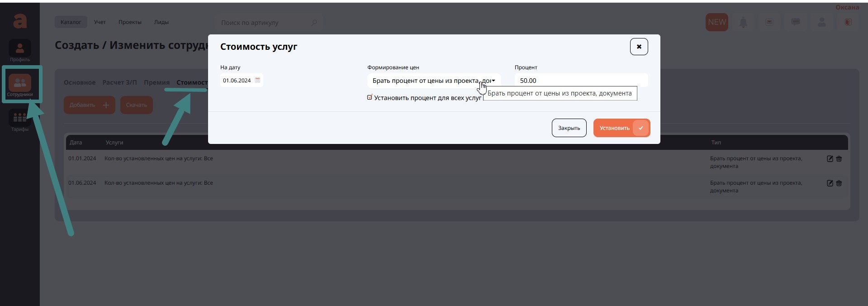Switch to the Расчет З/П tab
Screen dimensions: 868x306
119,82
